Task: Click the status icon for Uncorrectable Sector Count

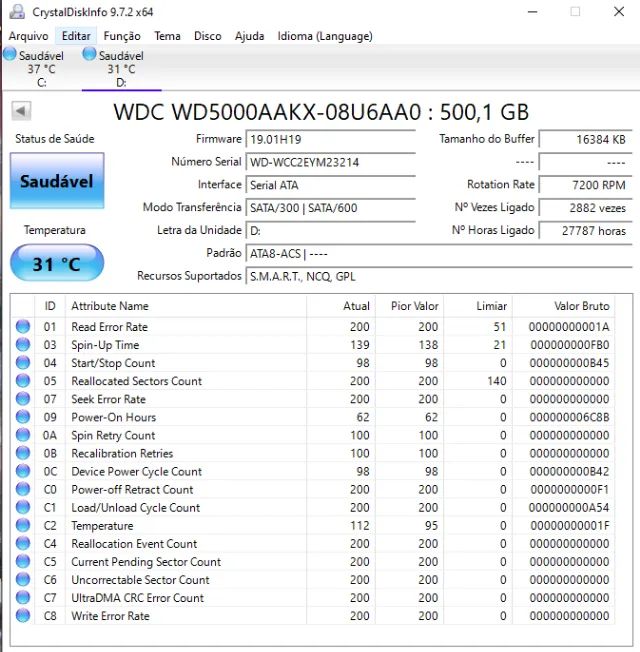Action: pos(23,580)
